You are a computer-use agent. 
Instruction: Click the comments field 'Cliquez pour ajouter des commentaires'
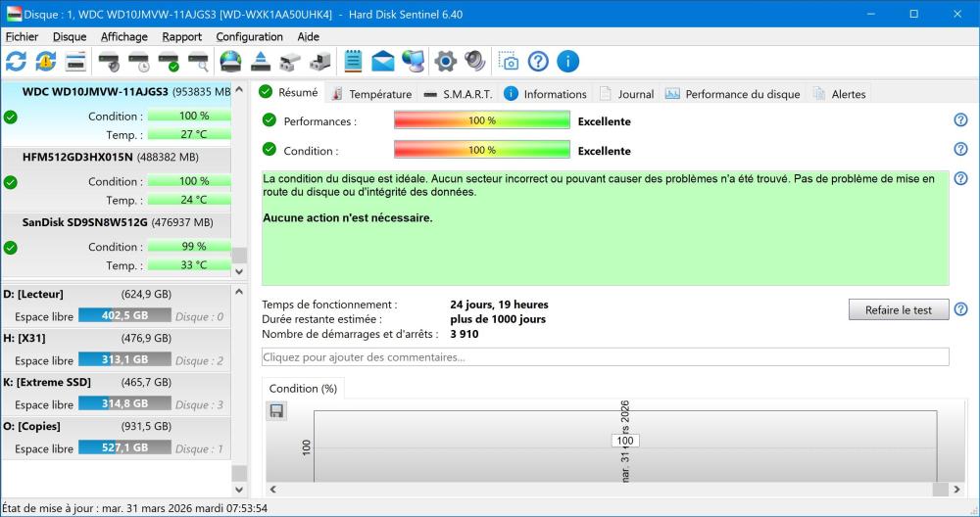(605, 357)
